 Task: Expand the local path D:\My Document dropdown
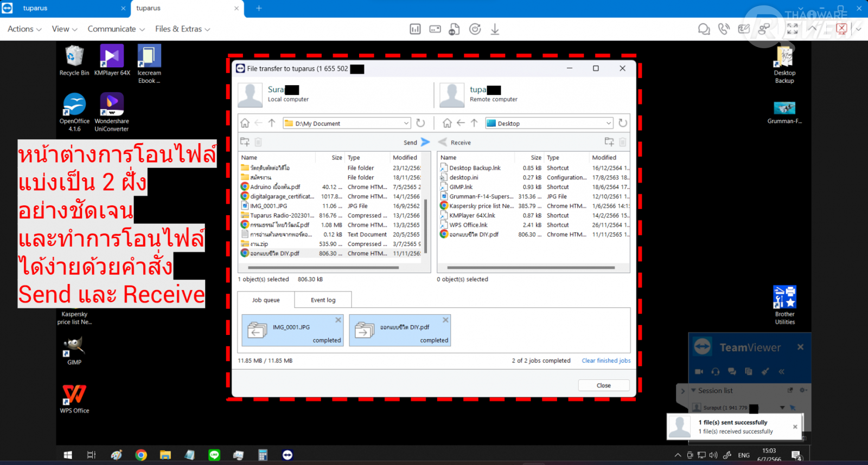(406, 123)
